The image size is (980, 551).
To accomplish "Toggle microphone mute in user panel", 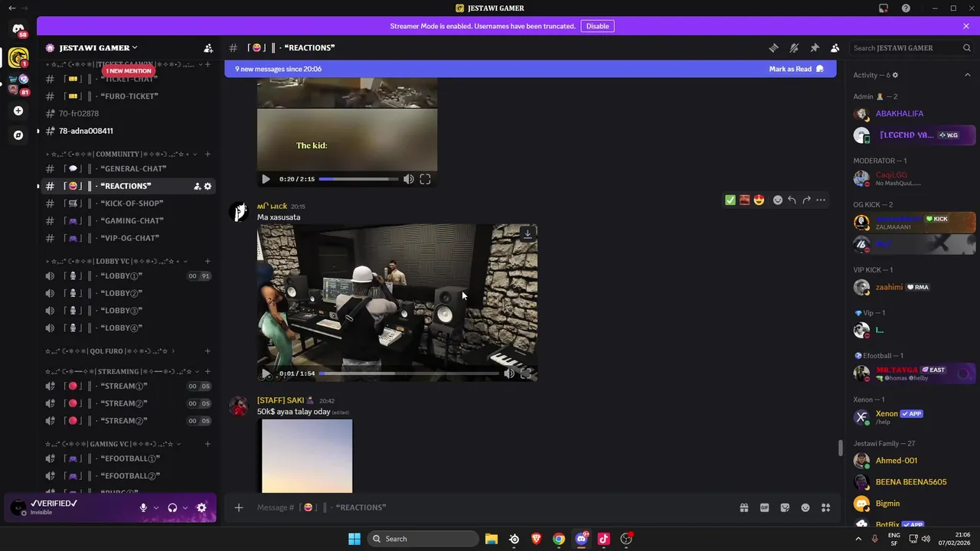I will point(143,507).
